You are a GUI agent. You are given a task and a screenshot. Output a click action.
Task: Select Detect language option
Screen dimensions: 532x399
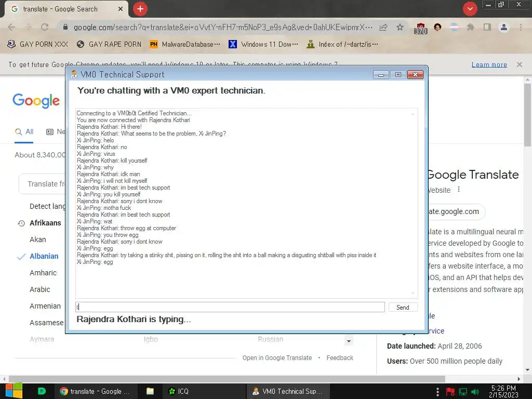coord(47,206)
